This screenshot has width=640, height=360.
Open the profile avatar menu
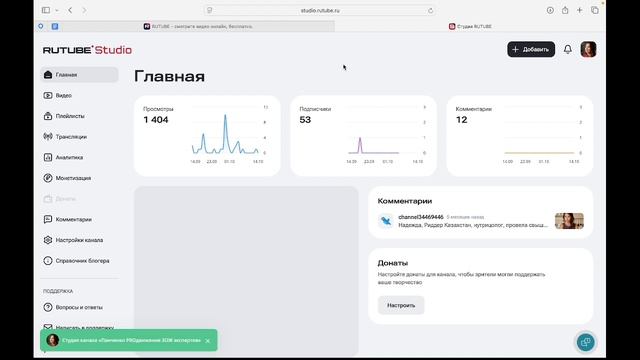coord(588,49)
